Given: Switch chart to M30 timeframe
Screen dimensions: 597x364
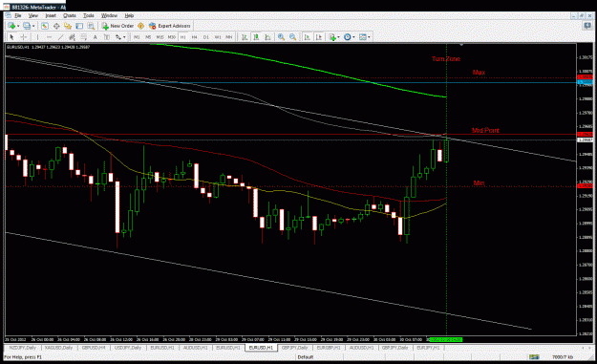Looking at the screenshot, I should point(172,37).
